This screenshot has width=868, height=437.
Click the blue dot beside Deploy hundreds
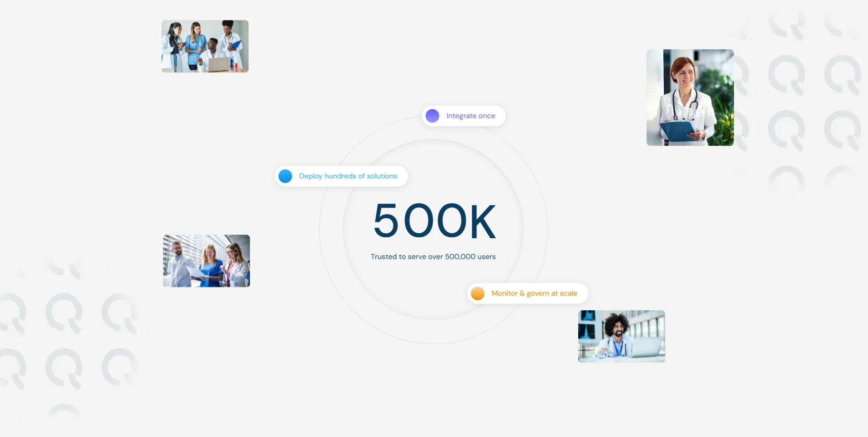pos(285,176)
